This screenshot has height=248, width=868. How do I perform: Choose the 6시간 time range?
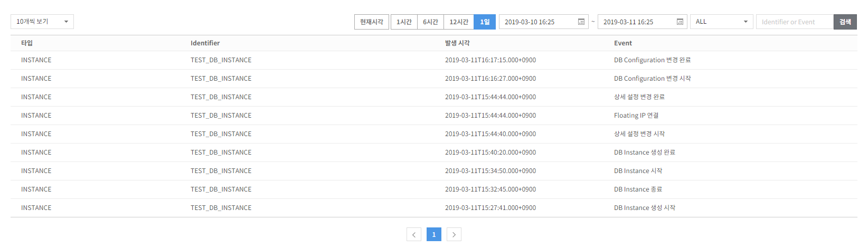(x=430, y=22)
